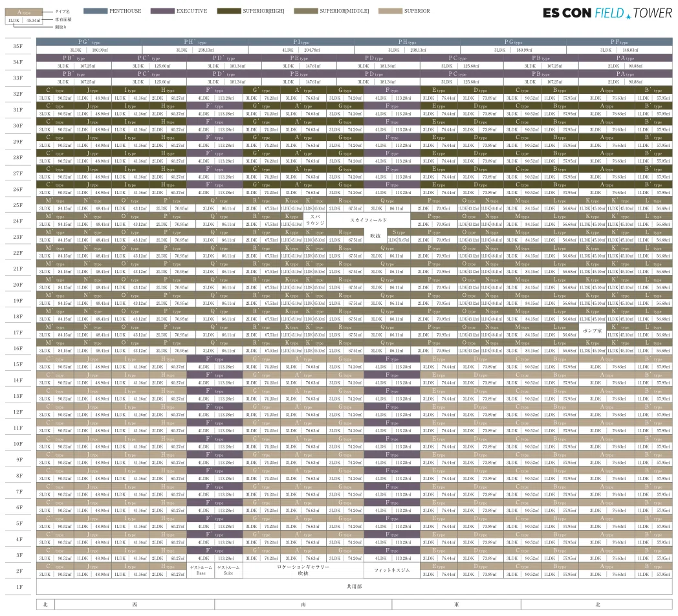Click the 148.03㎡ area cell on 35F
This screenshot has height=616, width=678.
(x=630, y=50)
